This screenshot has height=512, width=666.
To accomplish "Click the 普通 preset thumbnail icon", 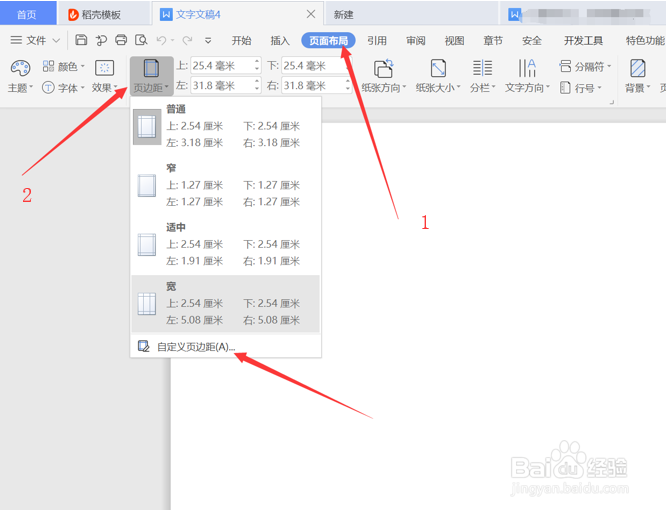I will (147, 127).
